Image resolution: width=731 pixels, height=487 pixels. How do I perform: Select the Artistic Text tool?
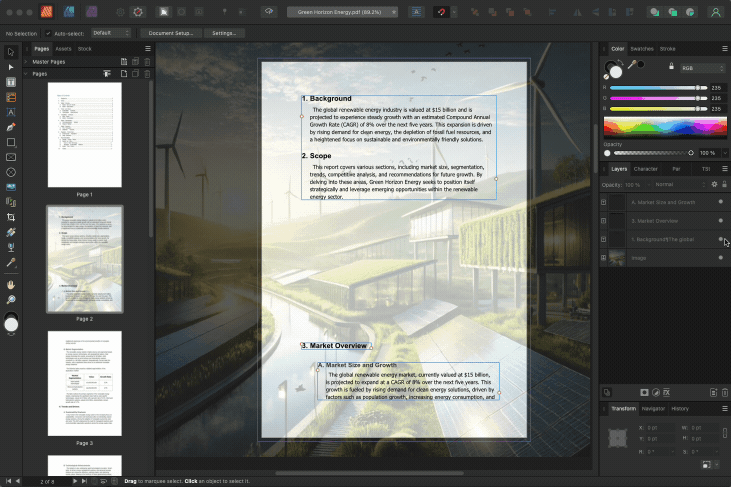pyautogui.click(x=11, y=112)
